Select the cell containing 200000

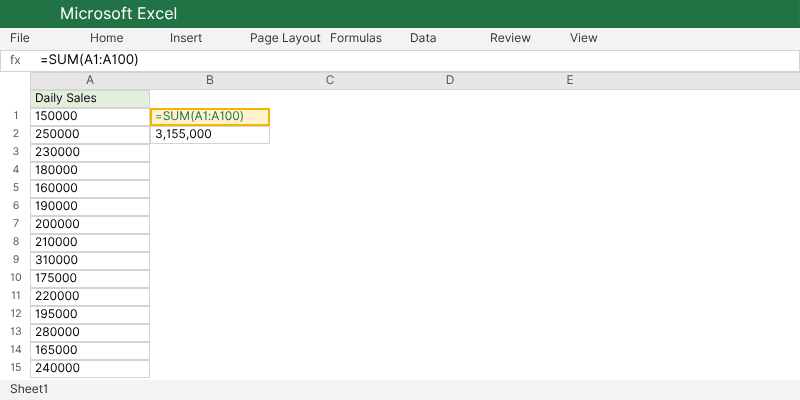90,224
